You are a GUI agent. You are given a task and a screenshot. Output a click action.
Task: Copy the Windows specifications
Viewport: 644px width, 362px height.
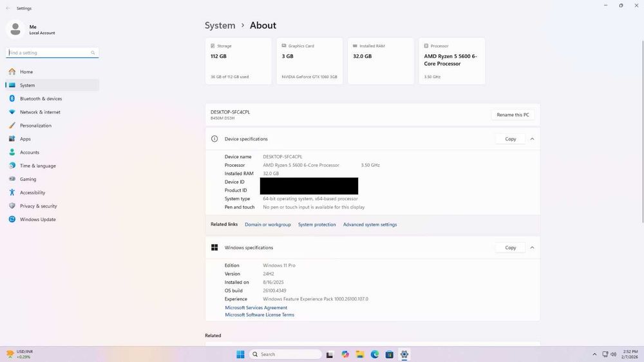[511, 247]
